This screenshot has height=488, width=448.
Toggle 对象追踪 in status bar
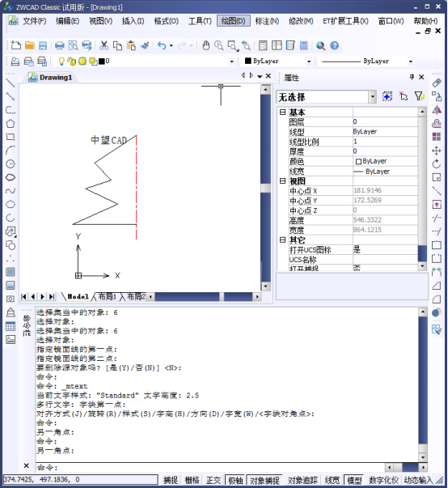coord(302,480)
